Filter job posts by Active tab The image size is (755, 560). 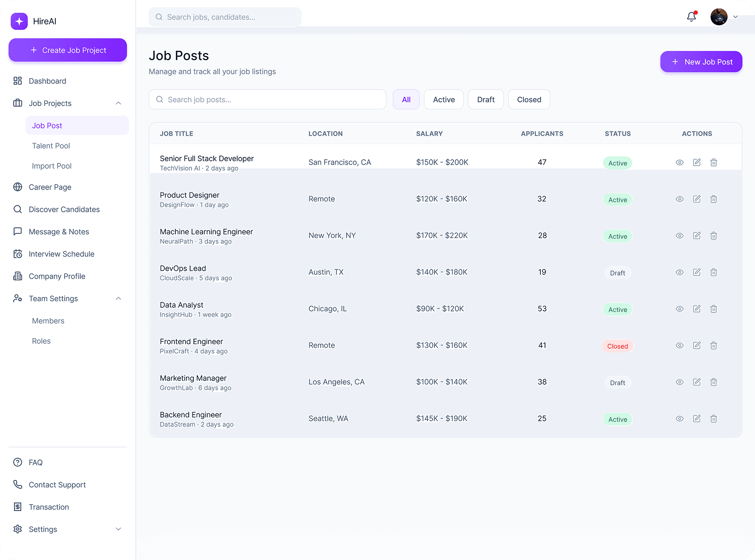[443, 100]
